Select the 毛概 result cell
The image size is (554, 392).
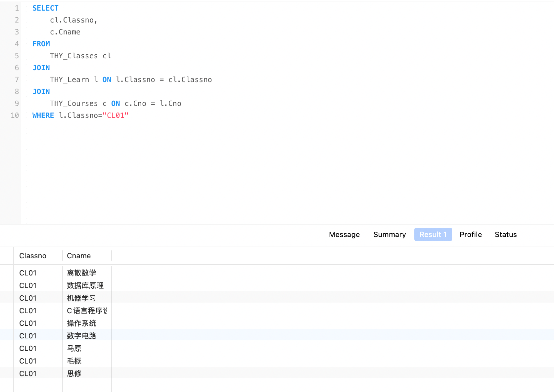pyautogui.click(x=74, y=361)
